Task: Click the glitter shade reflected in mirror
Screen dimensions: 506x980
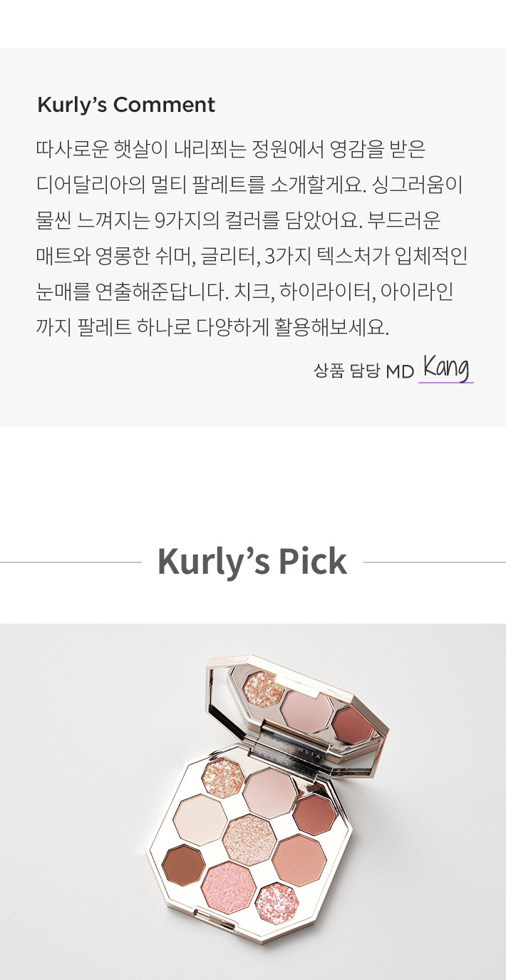Action: [x=263, y=685]
